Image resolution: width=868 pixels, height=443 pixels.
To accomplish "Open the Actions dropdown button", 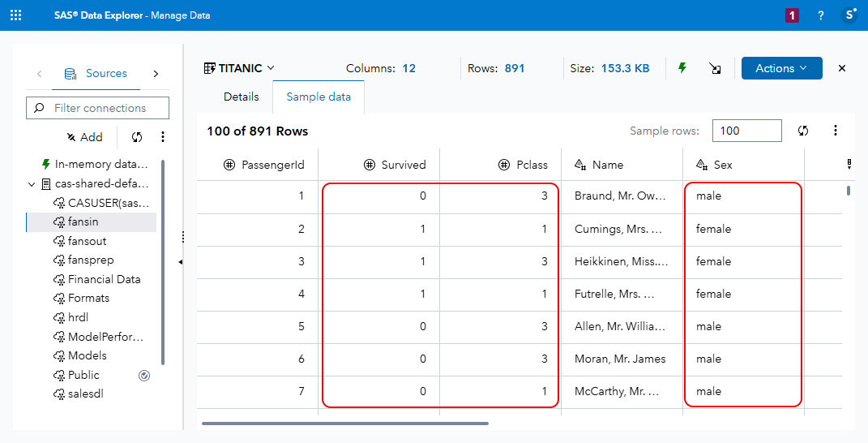I will (781, 68).
